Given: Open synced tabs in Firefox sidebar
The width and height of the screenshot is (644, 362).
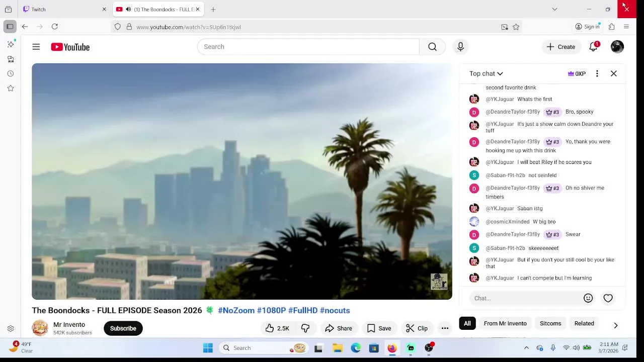Looking at the screenshot, I should 11,59.
